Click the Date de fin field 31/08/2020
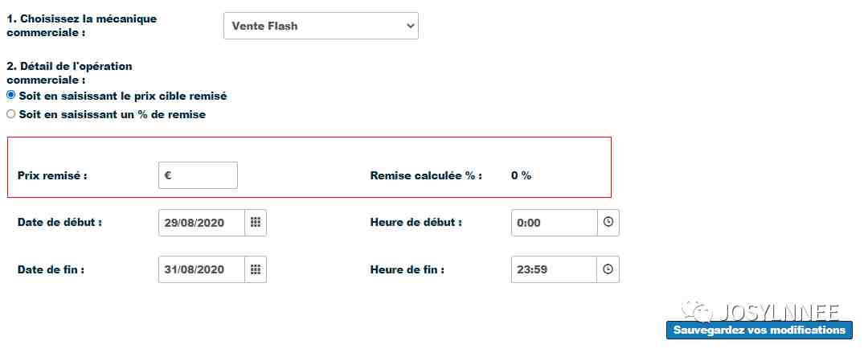The image size is (868, 349). 202,269
